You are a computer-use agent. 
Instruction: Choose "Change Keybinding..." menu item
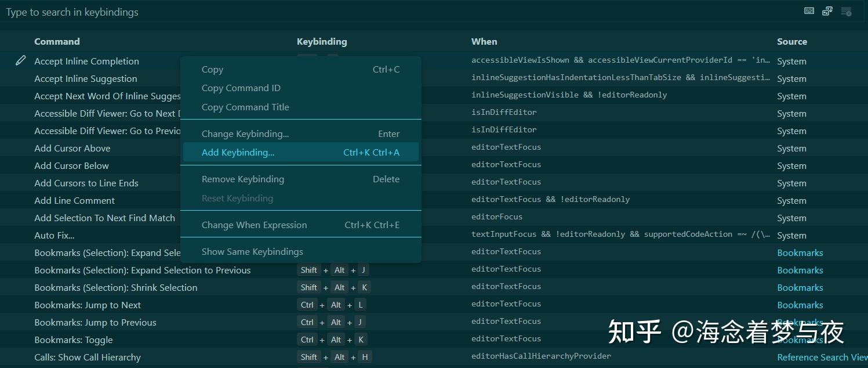pos(245,134)
